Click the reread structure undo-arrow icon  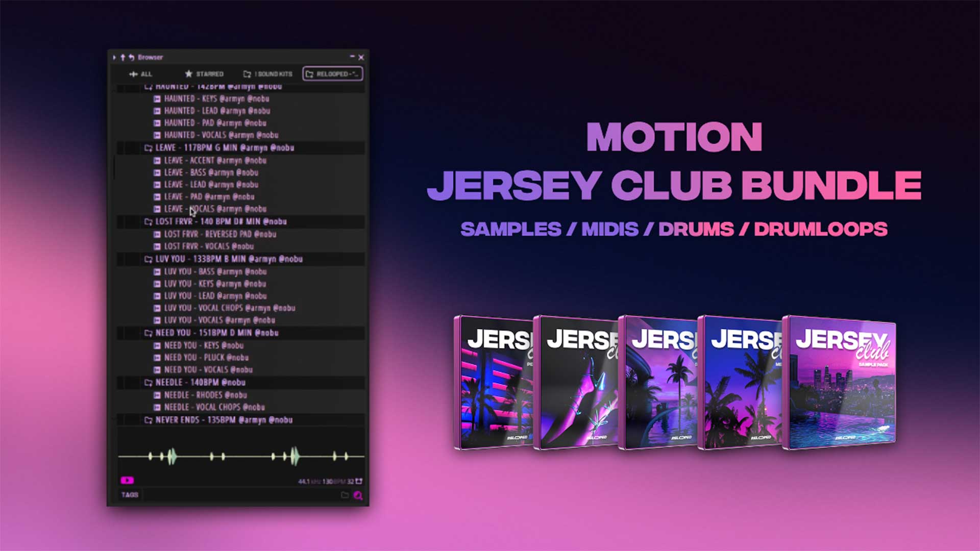pos(131,58)
